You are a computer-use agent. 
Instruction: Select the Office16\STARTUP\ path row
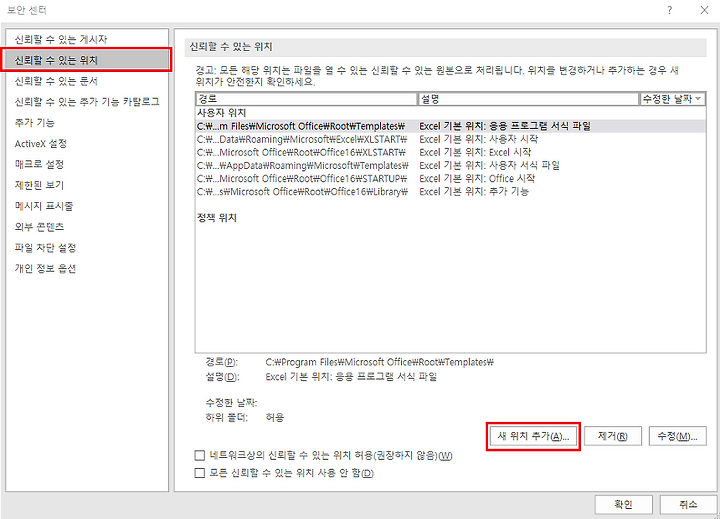450,179
